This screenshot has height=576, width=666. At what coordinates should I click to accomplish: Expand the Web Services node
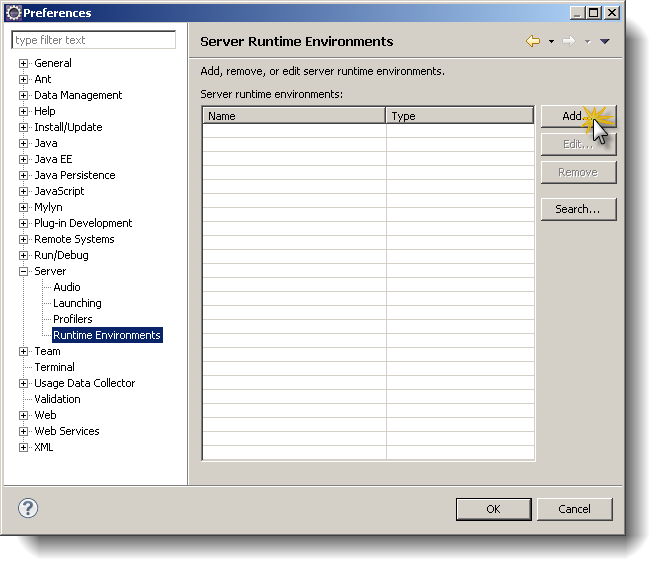point(23,432)
